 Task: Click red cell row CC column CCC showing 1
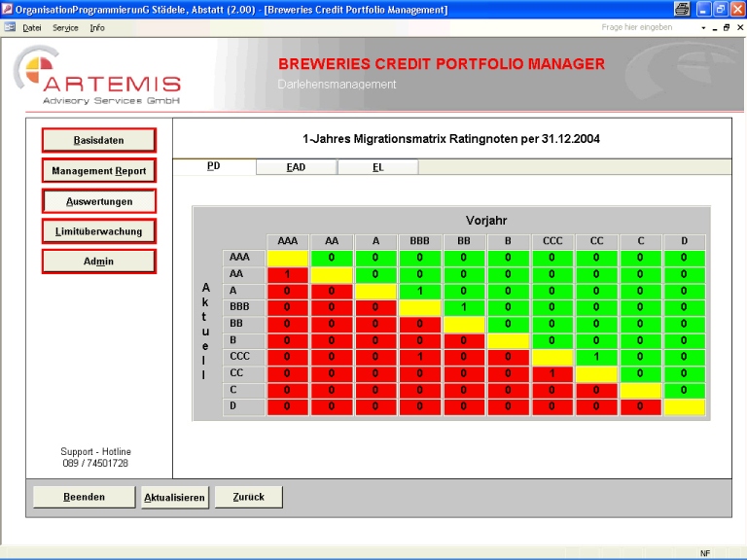coord(552,373)
